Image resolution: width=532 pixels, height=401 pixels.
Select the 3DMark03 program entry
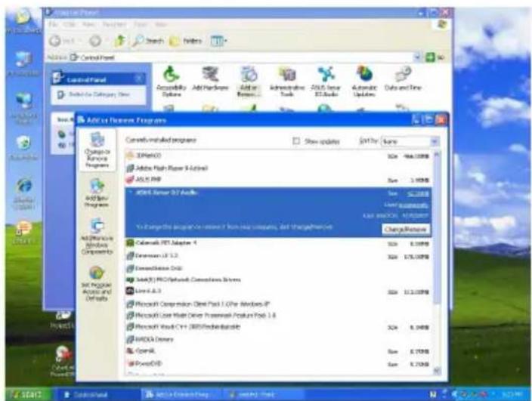(x=278, y=156)
